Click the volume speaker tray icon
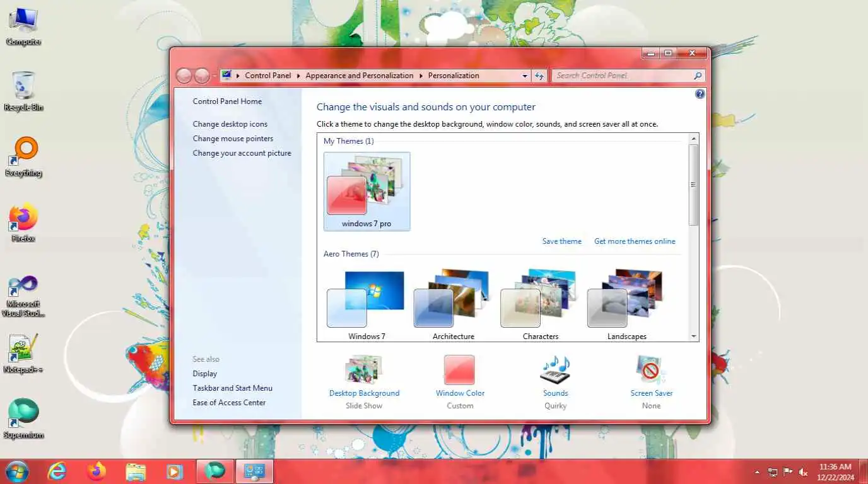 tap(804, 472)
